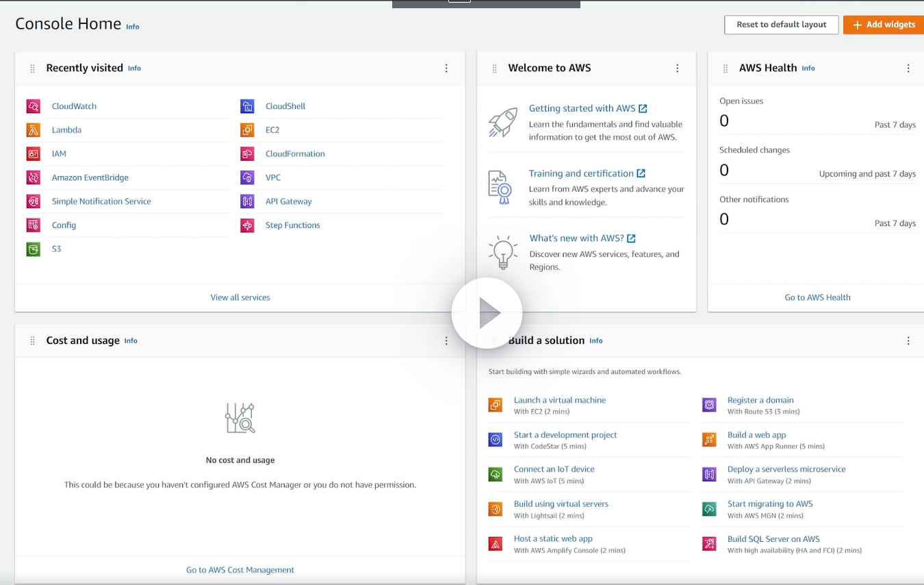Click the Cost and usage Info link

click(131, 341)
